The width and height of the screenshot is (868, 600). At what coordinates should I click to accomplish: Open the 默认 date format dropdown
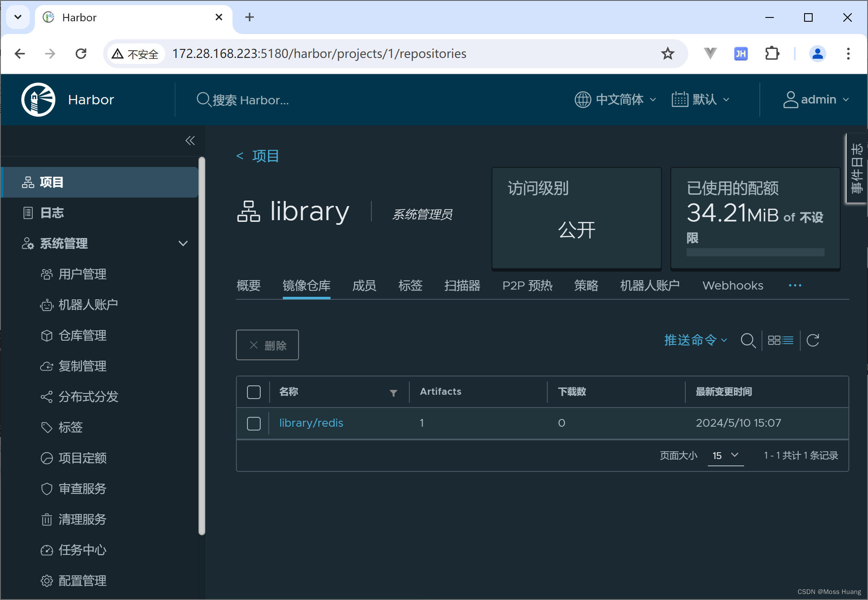tap(701, 100)
